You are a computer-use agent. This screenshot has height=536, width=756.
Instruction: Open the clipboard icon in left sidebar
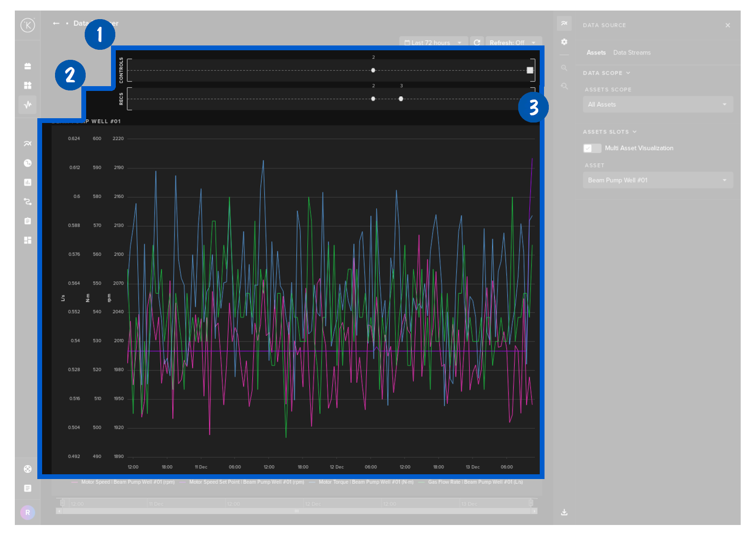pos(28,221)
